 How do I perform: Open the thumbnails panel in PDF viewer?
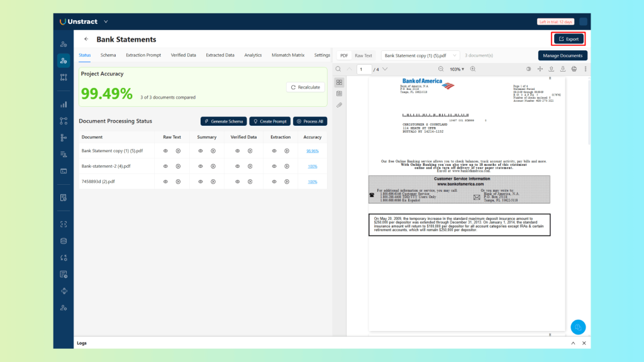pos(339,82)
